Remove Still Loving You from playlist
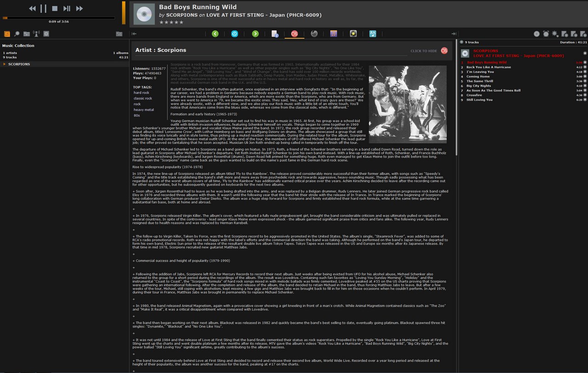Screen dimensions: 588x373 point(585,100)
